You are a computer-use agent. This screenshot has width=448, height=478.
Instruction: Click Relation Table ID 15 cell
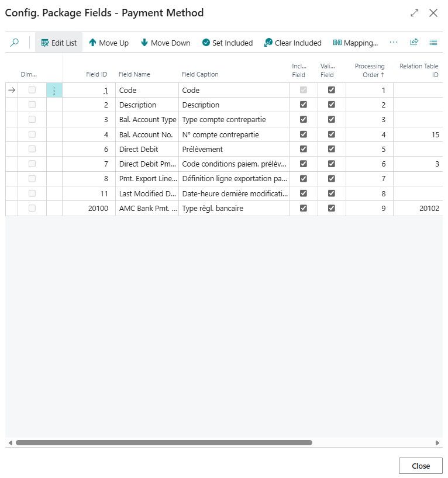point(418,134)
